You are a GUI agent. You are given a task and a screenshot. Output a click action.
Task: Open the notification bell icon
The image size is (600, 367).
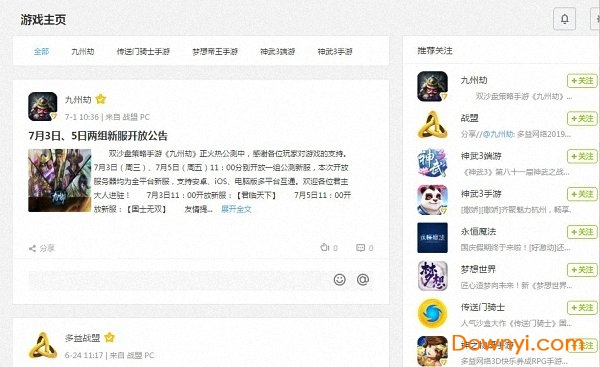(x=564, y=19)
